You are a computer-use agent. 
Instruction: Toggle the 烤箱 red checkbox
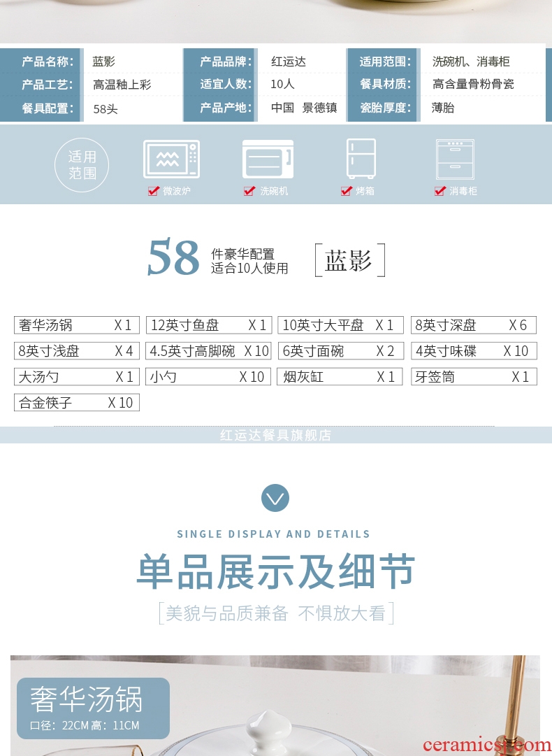click(346, 191)
